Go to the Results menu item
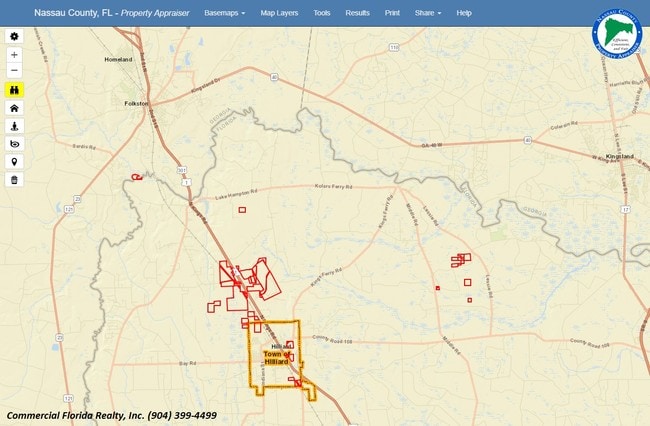650x426 pixels. coord(357,13)
